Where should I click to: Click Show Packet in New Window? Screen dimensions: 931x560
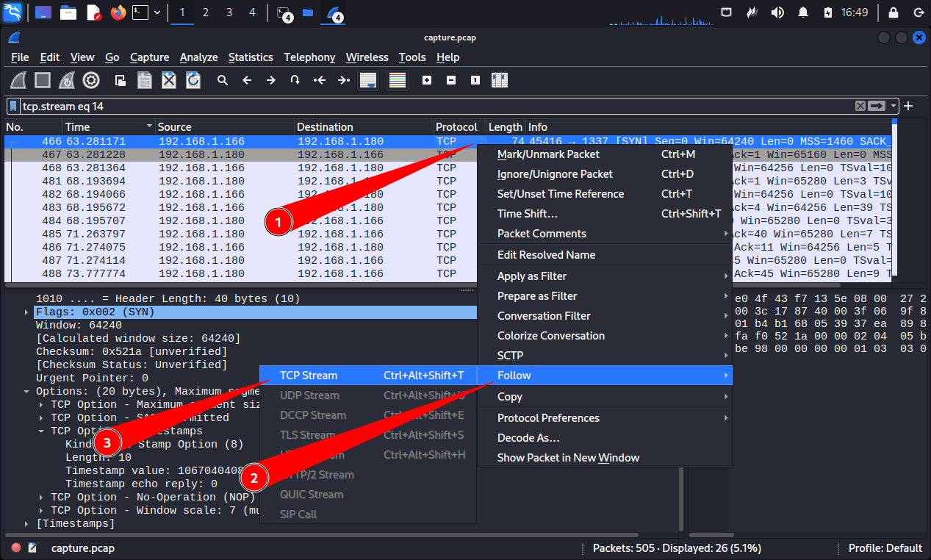568,458
